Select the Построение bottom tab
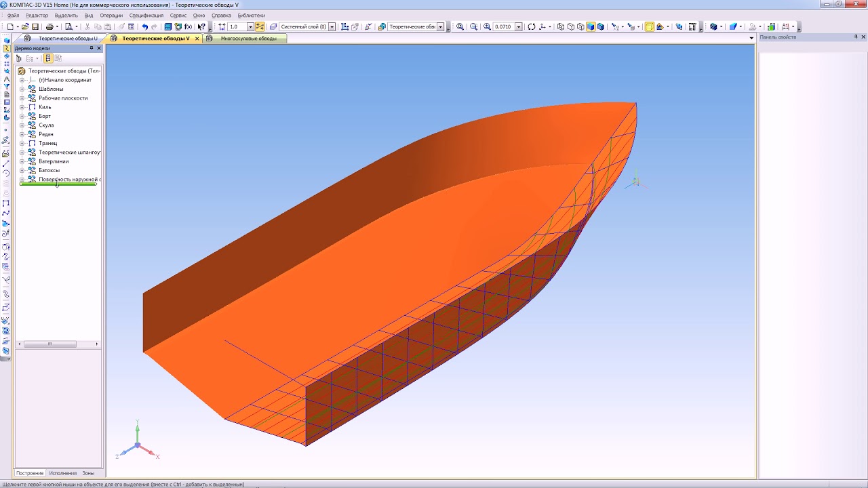Image resolution: width=868 pixels, height=488 pixels. click(30, 473)
